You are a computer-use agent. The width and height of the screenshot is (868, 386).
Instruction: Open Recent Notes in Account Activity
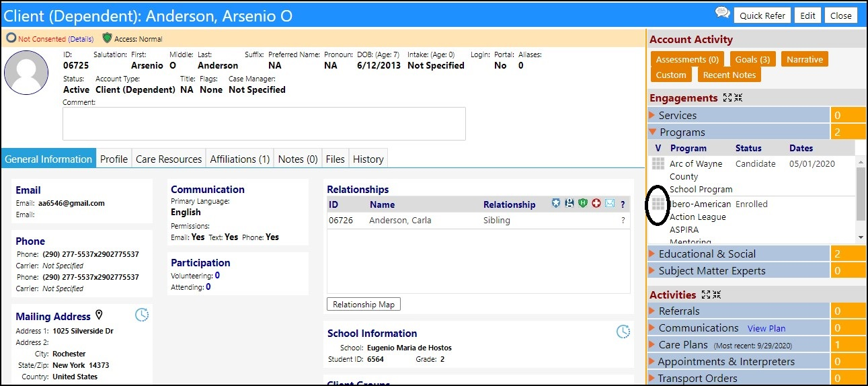729,75
